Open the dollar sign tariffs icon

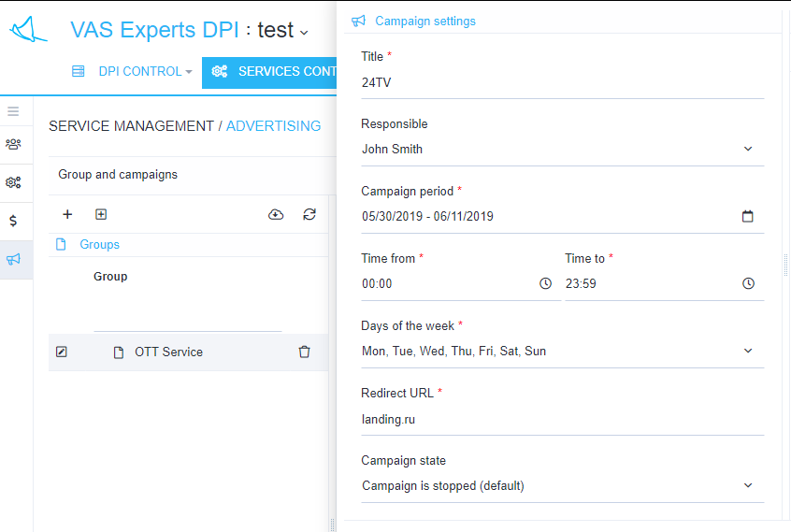[13, 221]
